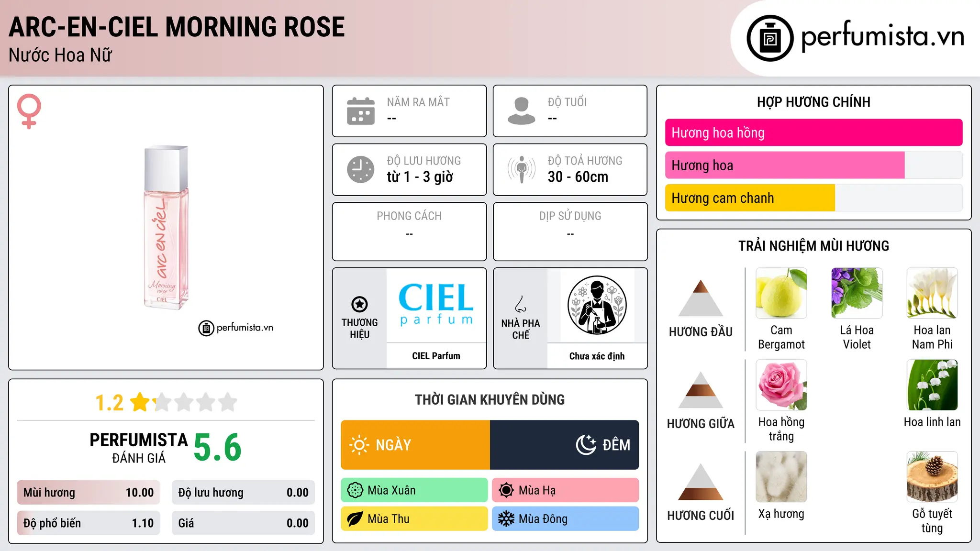
Task: Click the từ 1 - 3 giờ longevity value
Action: point(420,177)
